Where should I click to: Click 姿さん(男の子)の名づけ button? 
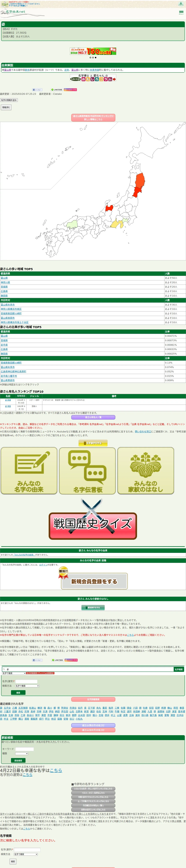click(x=93, y=726)
